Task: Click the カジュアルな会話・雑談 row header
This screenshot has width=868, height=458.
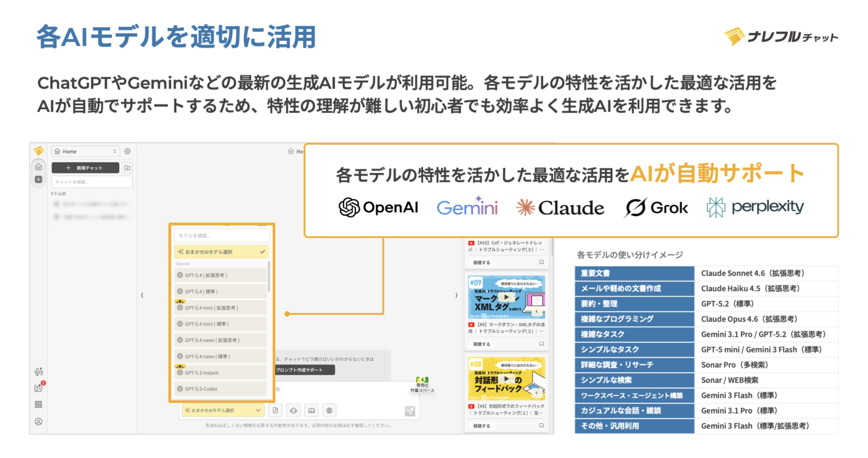Action: coord(634,410)
